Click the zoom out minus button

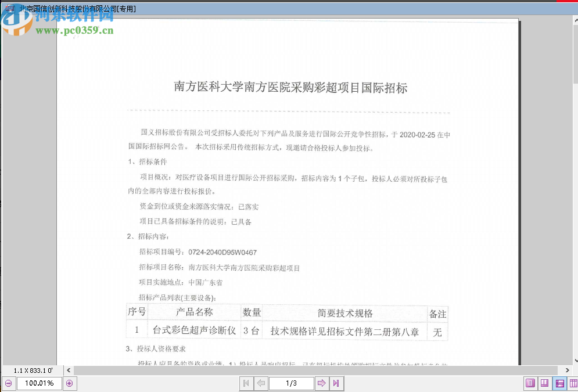click(x=8, y=383)
